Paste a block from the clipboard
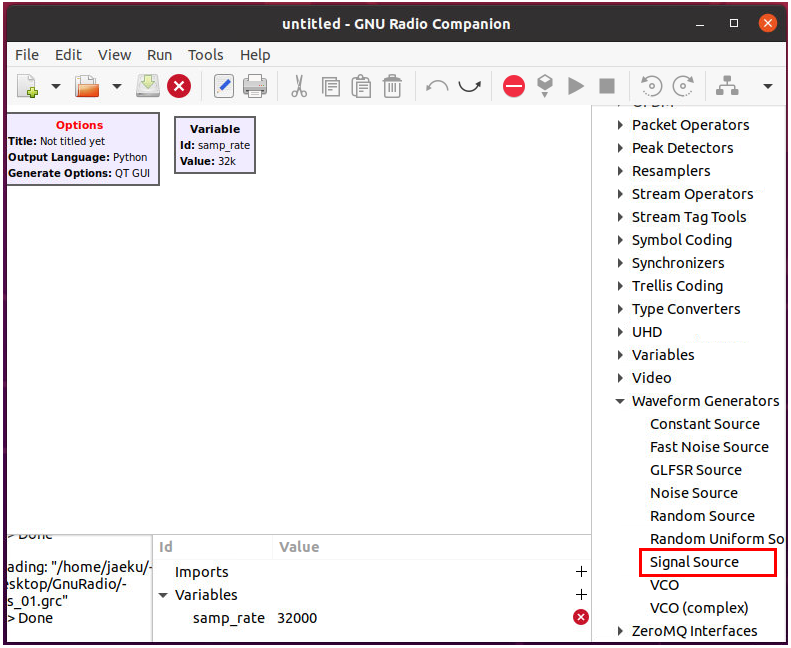Screen dimensions: 791x648 pyautogui.click(x=361, y=86)
